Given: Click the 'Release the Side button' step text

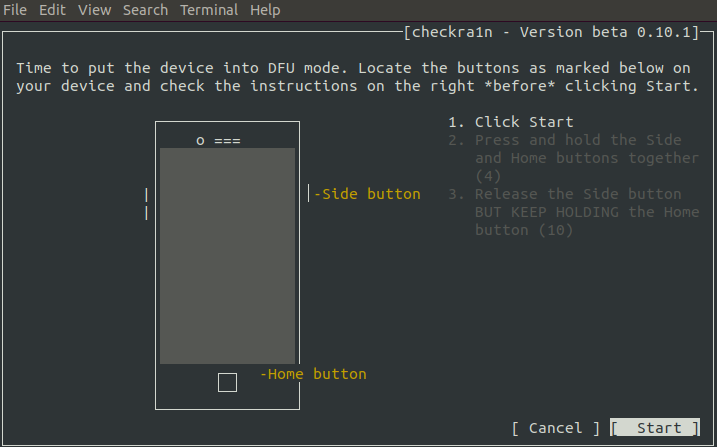Looking at the screenshot, I should coord(578,194).
